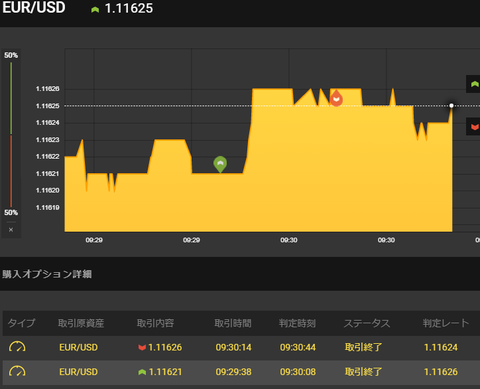Click the red portion of the sentiment bar

pos(11,171)
